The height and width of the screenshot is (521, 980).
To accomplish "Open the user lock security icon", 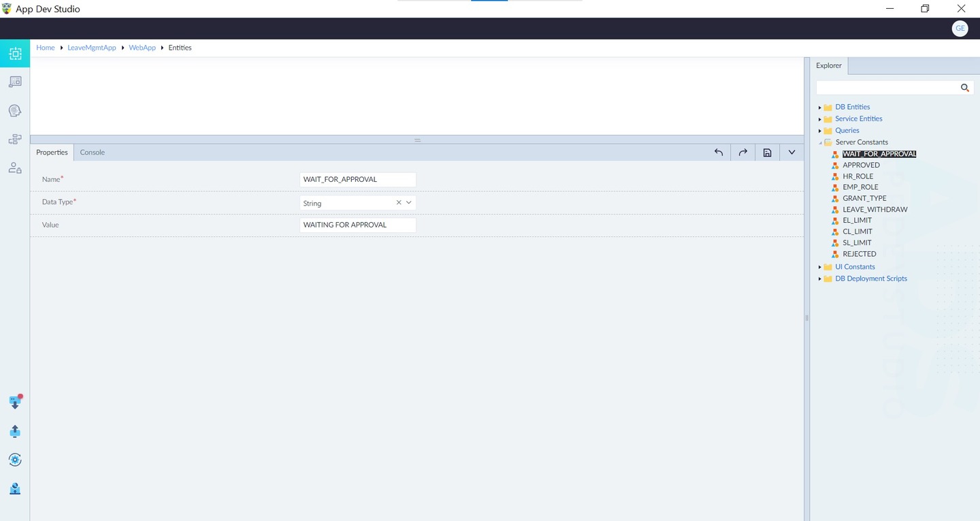I will coord(15,168).
